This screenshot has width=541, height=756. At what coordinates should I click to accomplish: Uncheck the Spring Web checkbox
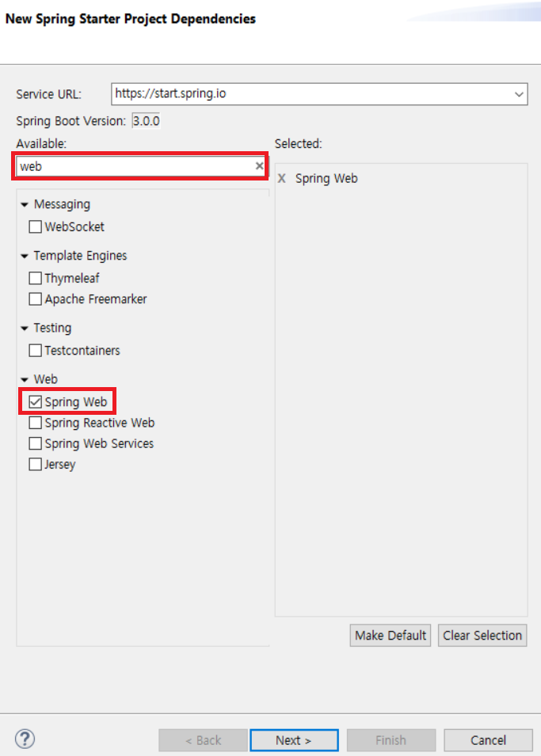click(35, 401)
